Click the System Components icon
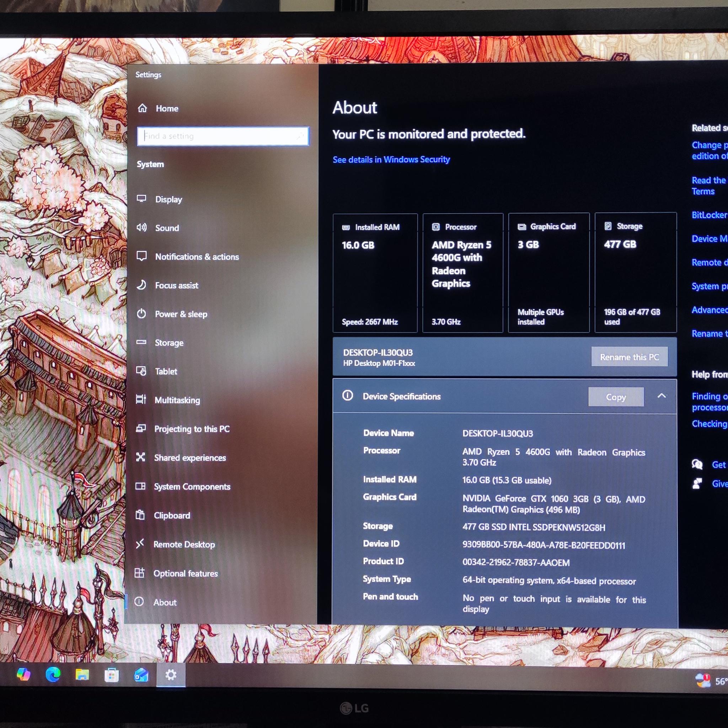The height and width of the screenshot is (728, 728). [x=140, y=486]
